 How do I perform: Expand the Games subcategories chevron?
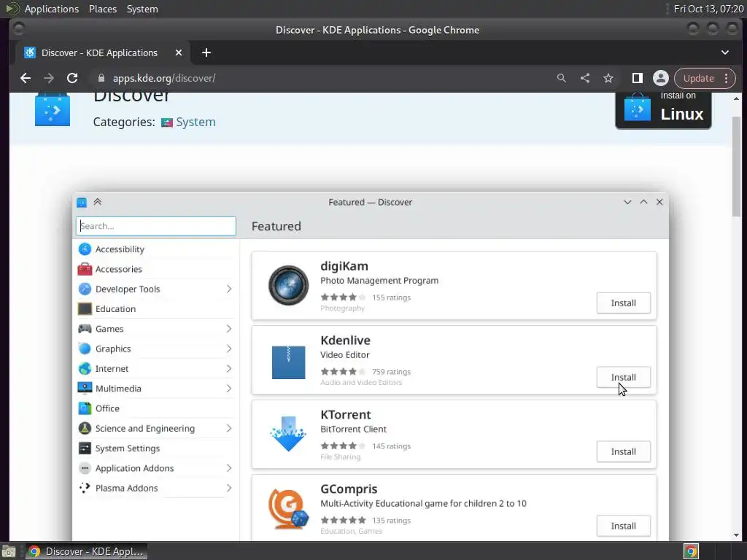tap(229, 329)
